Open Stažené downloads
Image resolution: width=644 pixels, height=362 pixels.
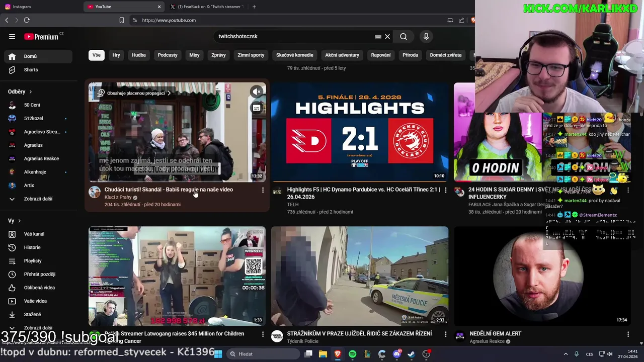click(38, 314)
